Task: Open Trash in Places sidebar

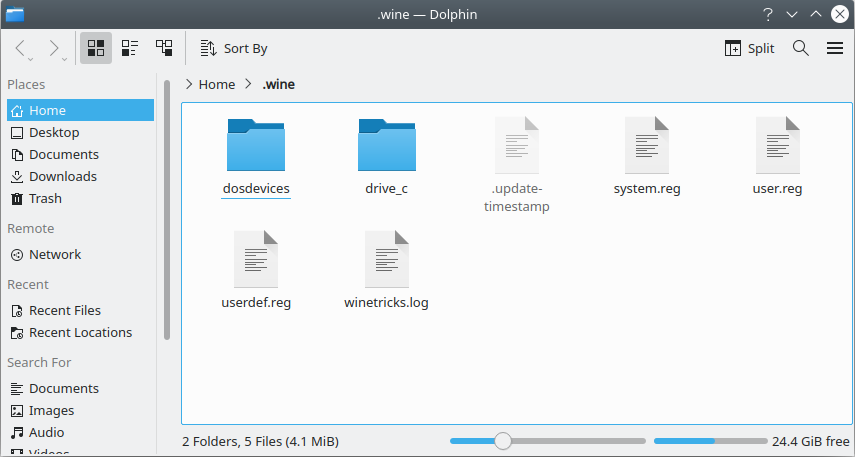Action: (80, 199)
